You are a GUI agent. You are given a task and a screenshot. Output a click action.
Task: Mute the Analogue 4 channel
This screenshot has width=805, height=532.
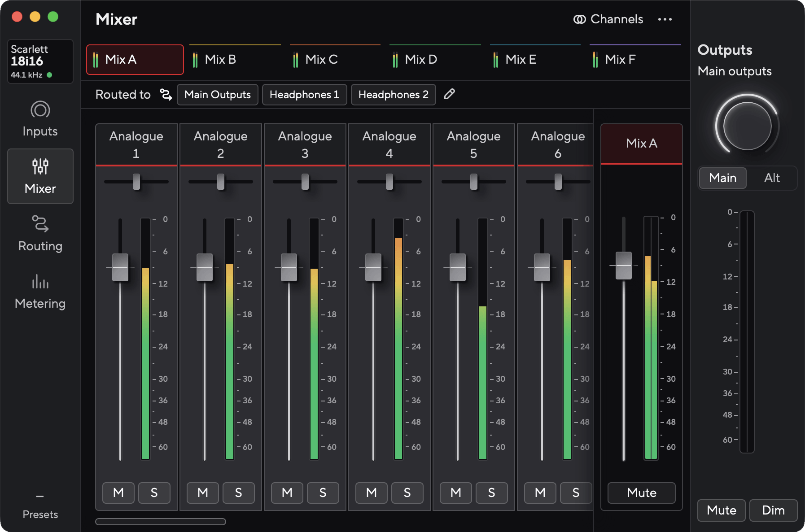click(x=372, y=493)
